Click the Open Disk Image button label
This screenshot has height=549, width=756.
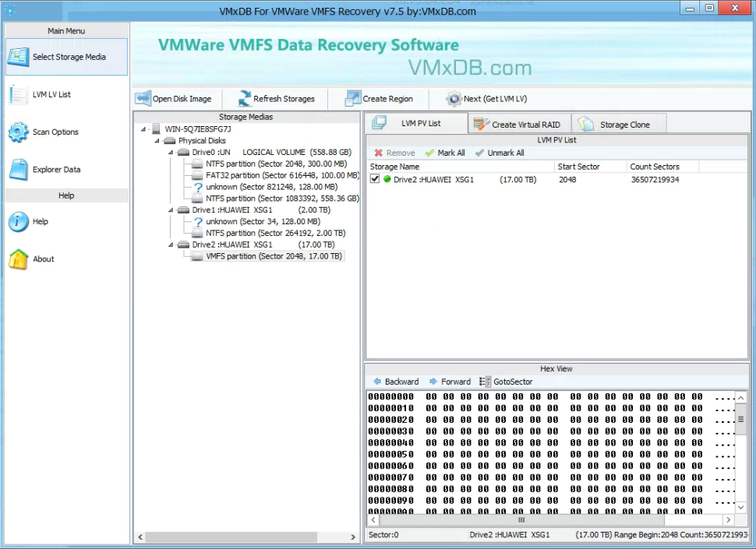(x=182, y=99)
